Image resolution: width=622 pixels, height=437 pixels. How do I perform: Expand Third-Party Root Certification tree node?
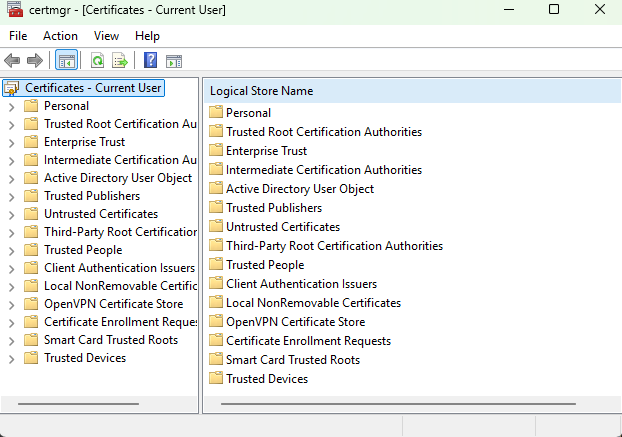pos(12,233)
